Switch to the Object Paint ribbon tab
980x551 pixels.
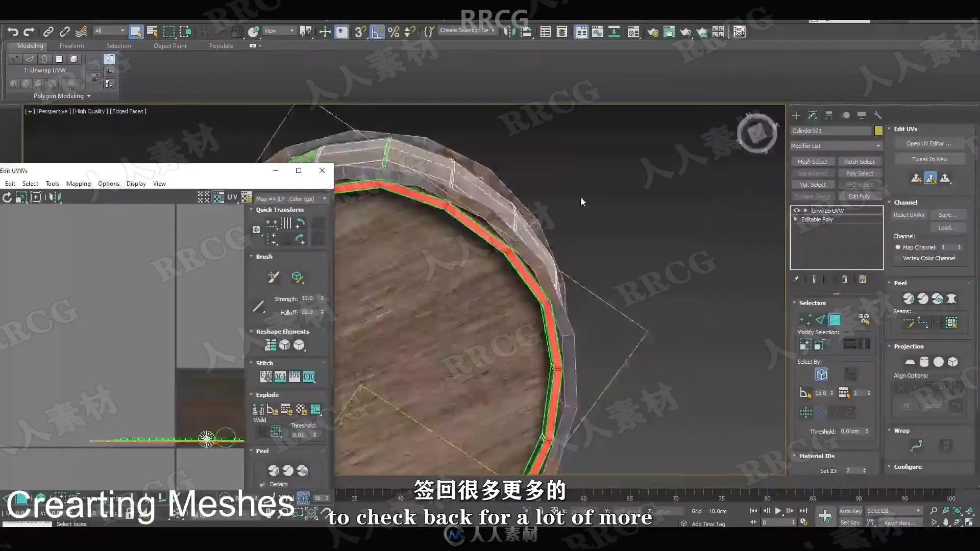click(170, 46)
